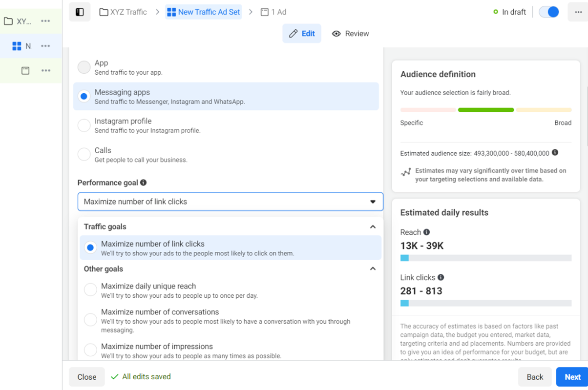Toggle the sidebar panel collapse icon

(x=80, y=12)
